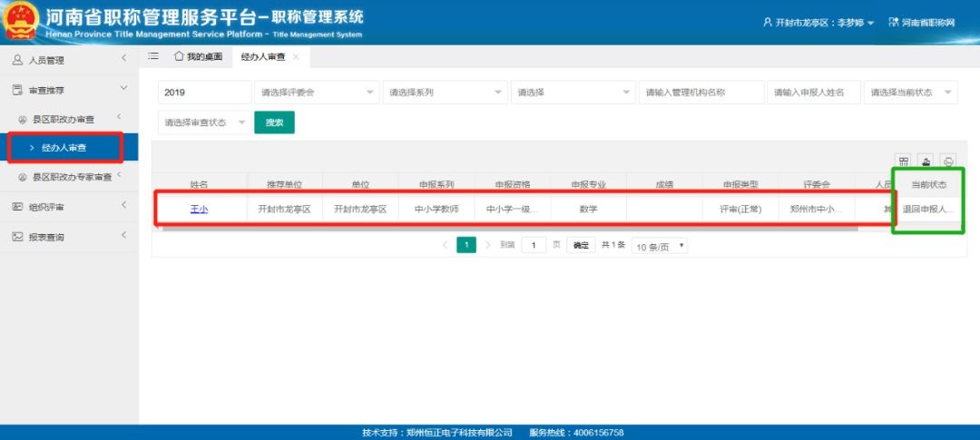The image size is (980, 440).
Task: Open the applicant link 王小
Action: pyautogui.click(x=199, y=210)
